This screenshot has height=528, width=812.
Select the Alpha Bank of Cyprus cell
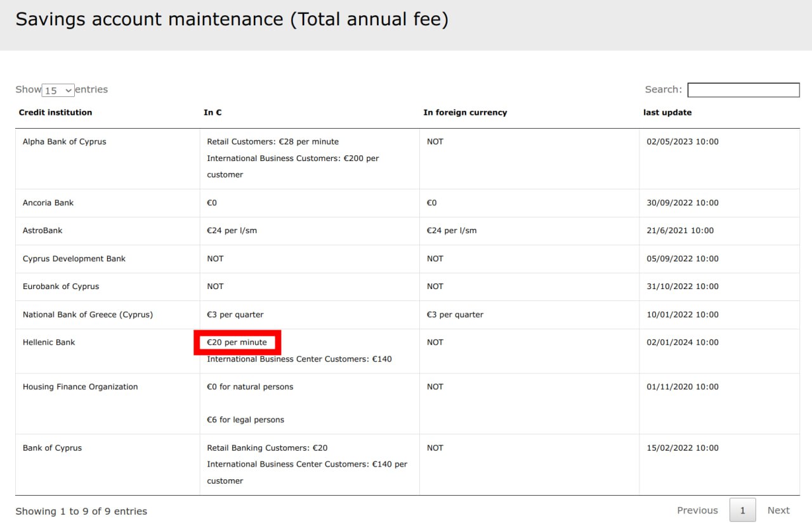click(64, 141)
